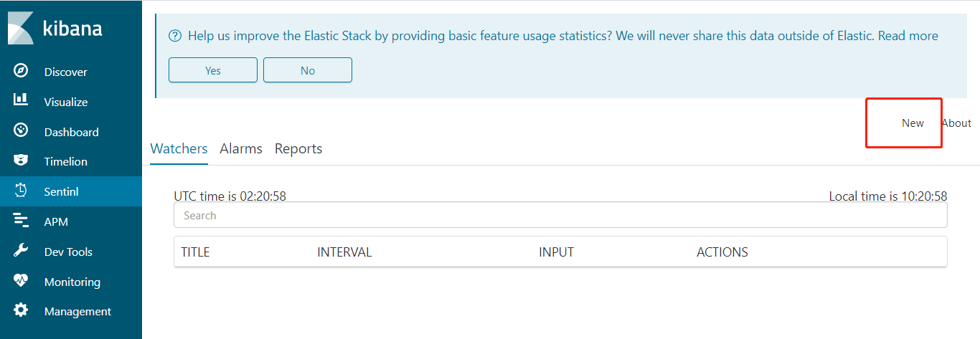Screen dimensions: 980x339
Task: Open the About menu item
Action: pos(956,123)
